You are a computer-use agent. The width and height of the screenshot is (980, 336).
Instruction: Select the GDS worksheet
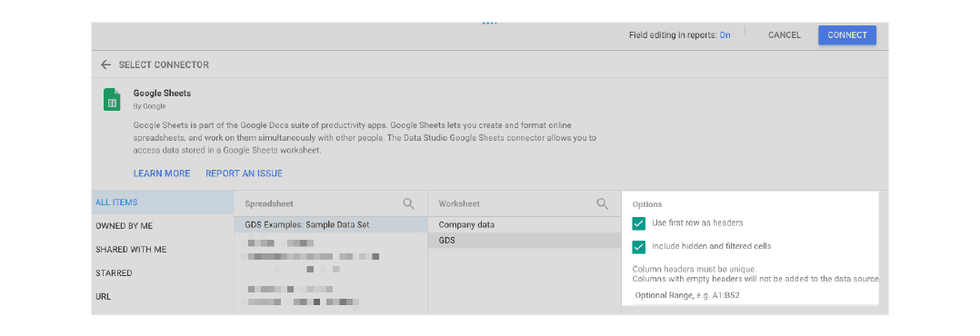point(525,241)
